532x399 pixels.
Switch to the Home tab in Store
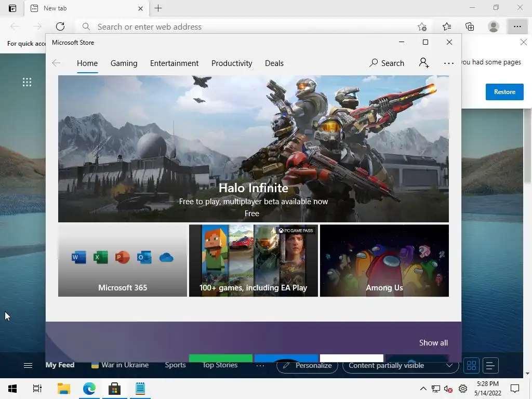click(87, 63)
